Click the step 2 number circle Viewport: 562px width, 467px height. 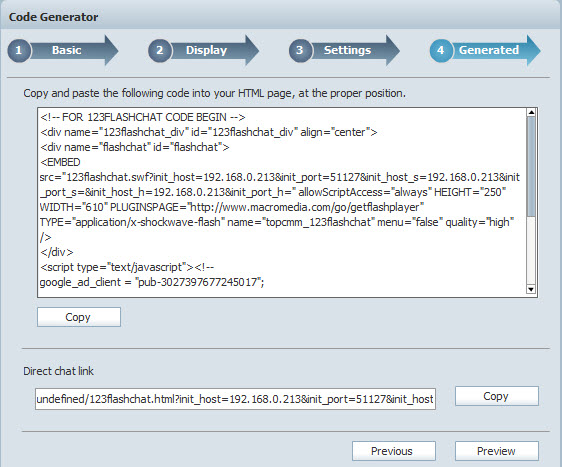coord(159,50)
